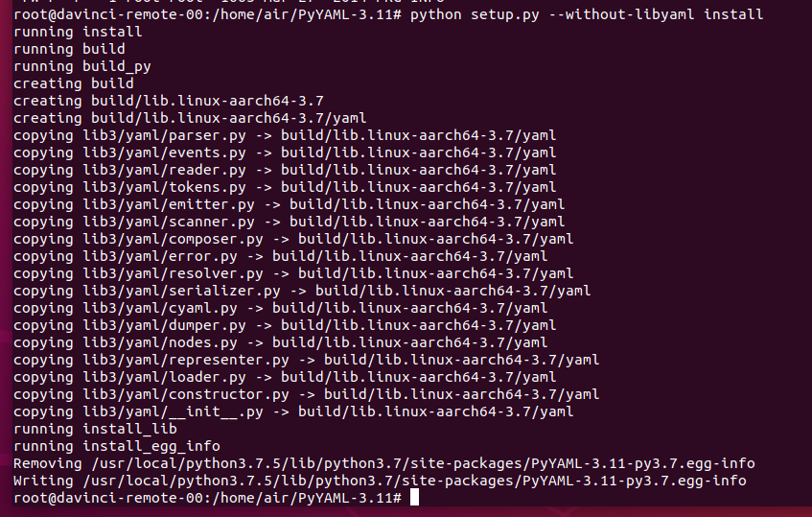Click the "creating build" output line
The width and height of the screenshot is (812, 517).
click(x=73, y=83)
